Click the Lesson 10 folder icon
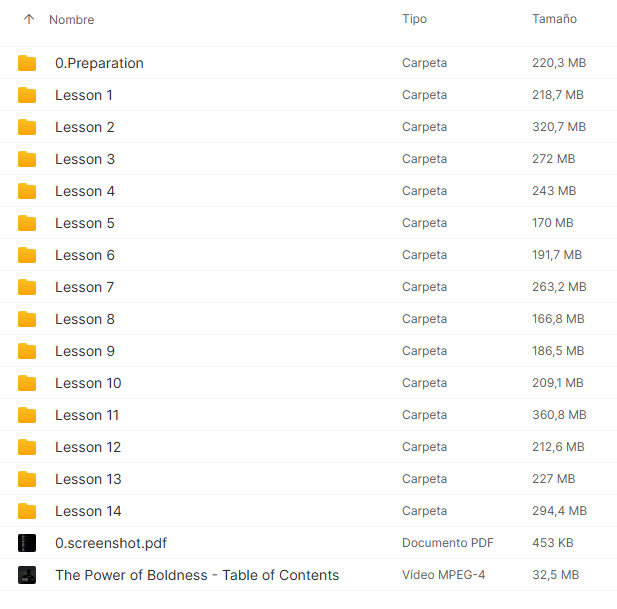 coord(27,383)
